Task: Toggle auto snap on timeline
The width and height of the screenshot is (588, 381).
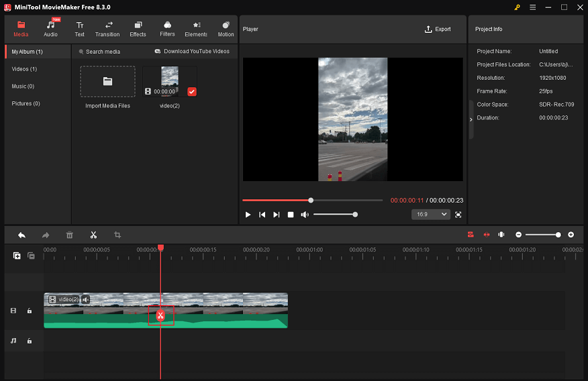Action: (471, 235)
